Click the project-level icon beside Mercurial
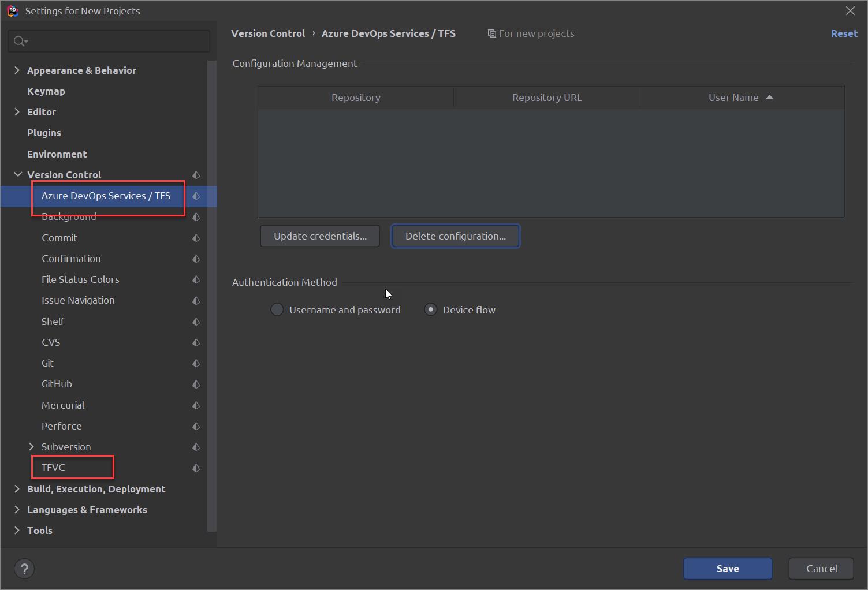Viewport: 868px width, 590px height. (x=196, y=405)
